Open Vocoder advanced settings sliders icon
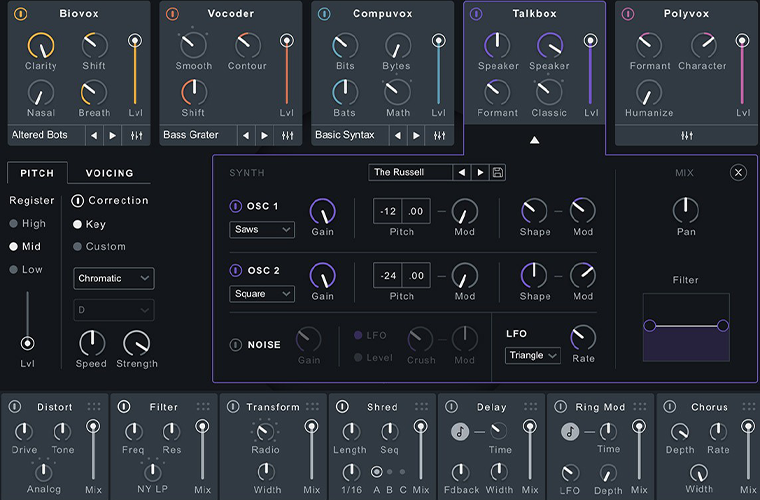The width and height of the screenshot is (760, 500). [x=288, y=136]
